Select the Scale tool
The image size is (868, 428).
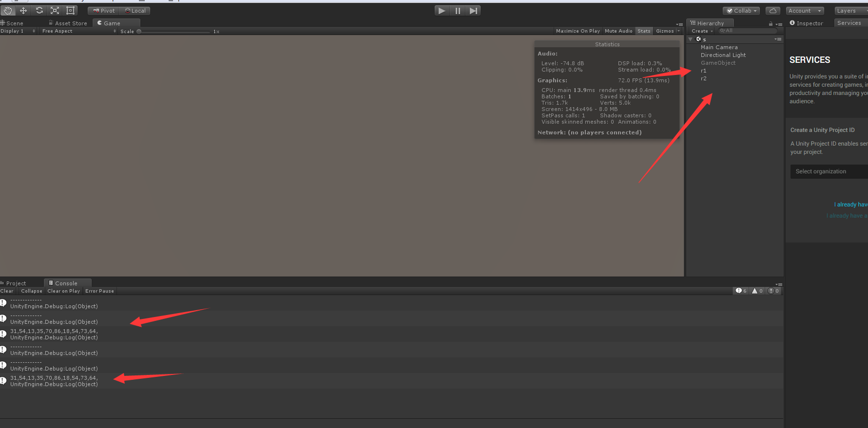pos(55,10)
